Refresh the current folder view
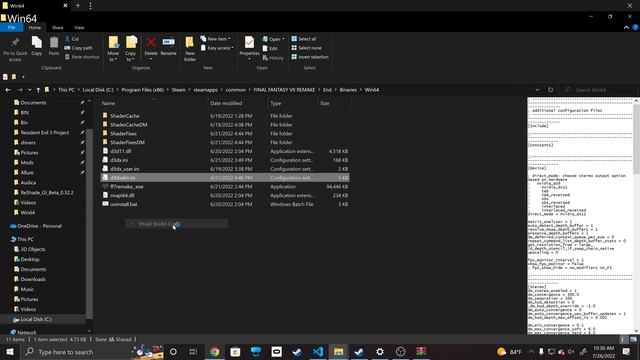Screen dimensions: 640x360 pyautogui.click(x=550, y=90)
